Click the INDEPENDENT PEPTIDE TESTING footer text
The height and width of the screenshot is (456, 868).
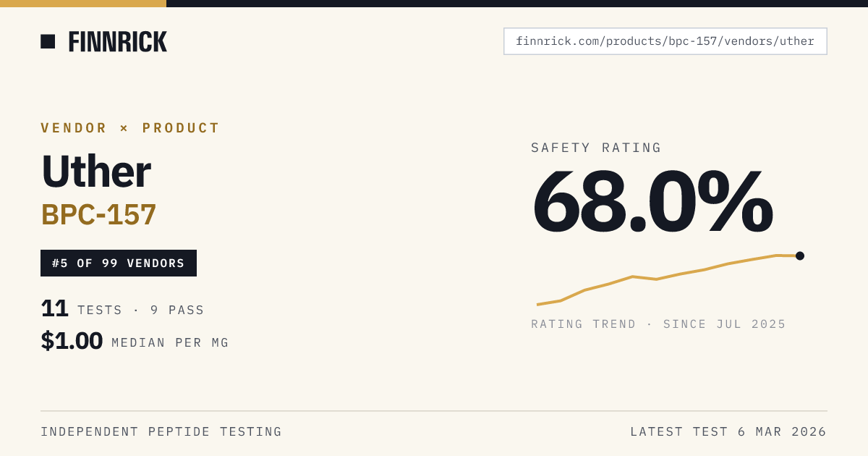coord(161,432)
